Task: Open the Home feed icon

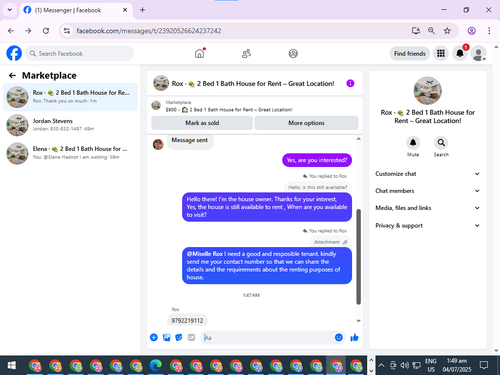Action: click(200, 53)
